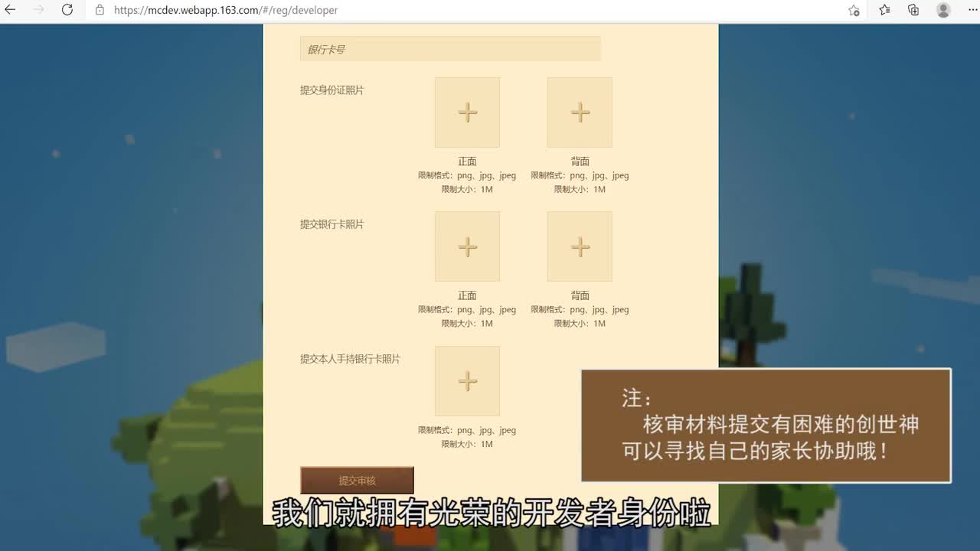Click the 银行卡号 input field

click(449, 48)
